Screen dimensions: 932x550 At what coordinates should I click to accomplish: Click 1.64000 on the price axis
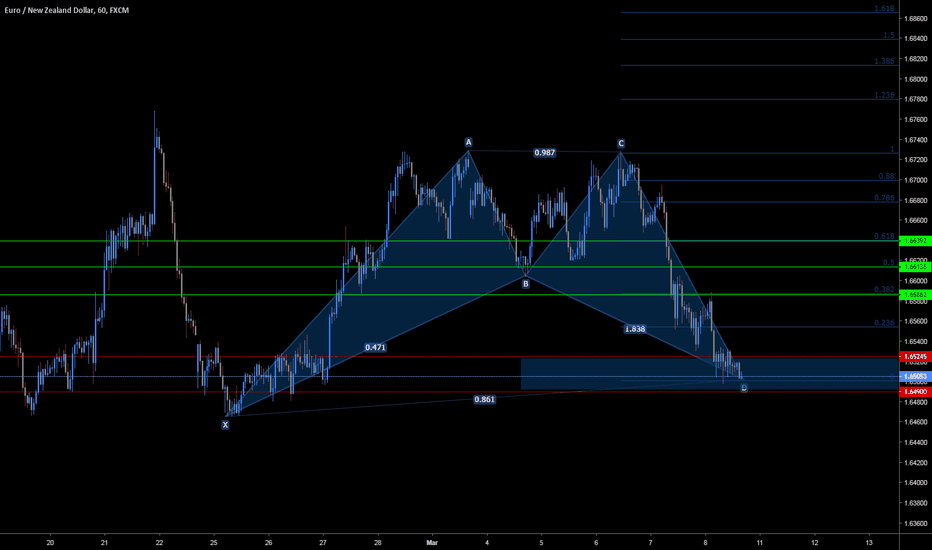pyautogui.click(x=915, y=483)
